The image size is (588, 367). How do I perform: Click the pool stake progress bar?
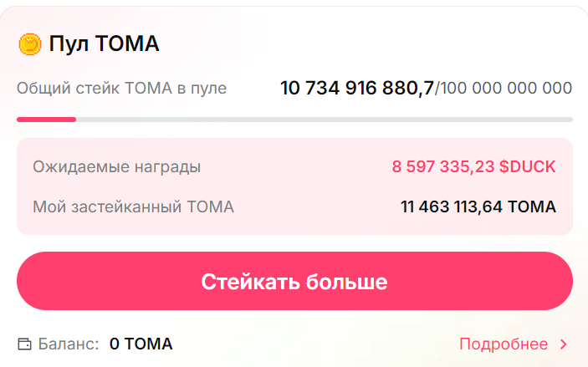click(x=294, y=120)
